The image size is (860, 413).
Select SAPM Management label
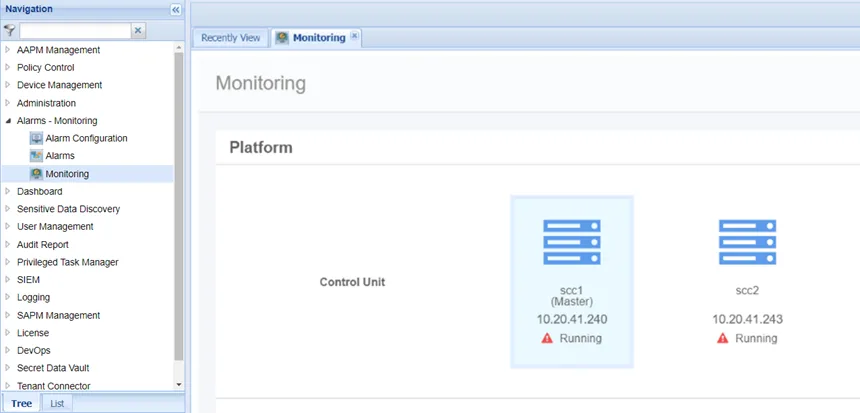click(x=59, y=315)
